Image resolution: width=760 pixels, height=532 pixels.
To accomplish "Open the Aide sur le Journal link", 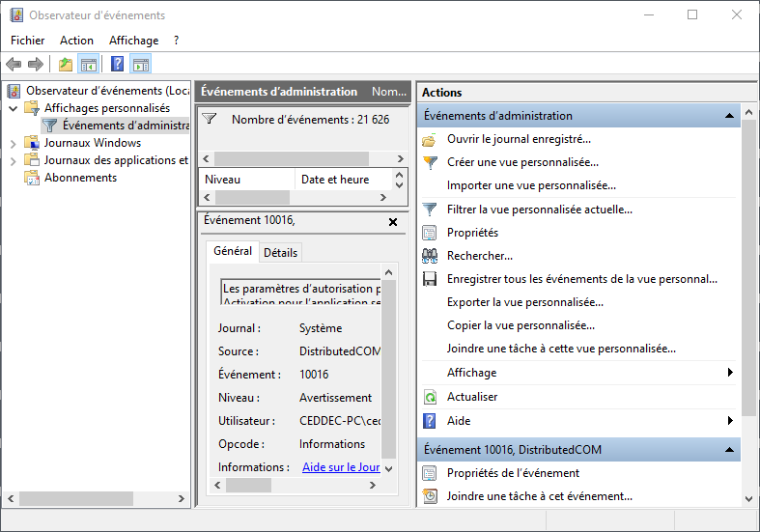I will click(341, 467).
